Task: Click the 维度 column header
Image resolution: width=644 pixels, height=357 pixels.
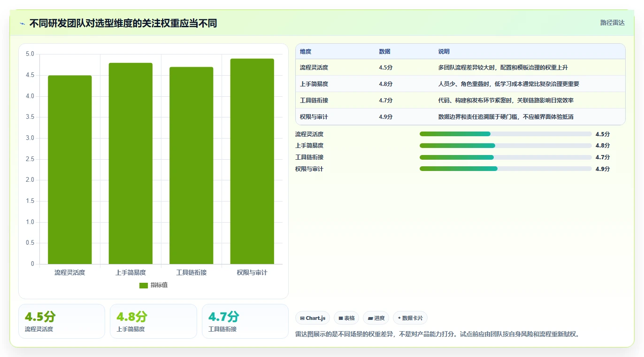Action: pos(306,52)
